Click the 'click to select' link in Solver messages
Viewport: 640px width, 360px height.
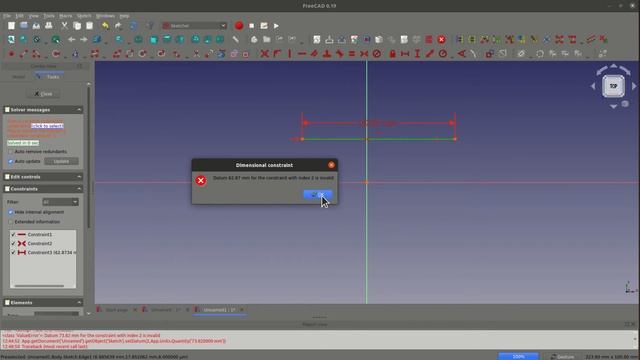coord(47,126)
